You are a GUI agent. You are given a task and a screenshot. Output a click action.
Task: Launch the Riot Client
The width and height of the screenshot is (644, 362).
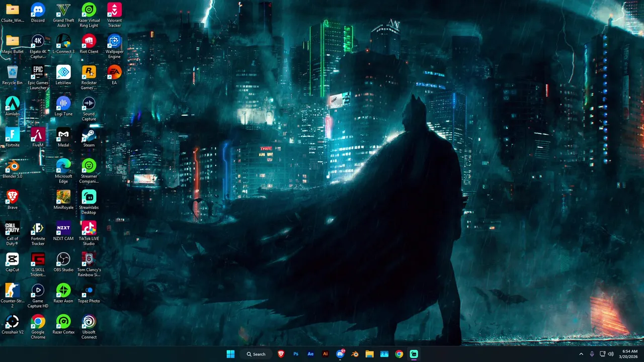(x=89, y=45)
